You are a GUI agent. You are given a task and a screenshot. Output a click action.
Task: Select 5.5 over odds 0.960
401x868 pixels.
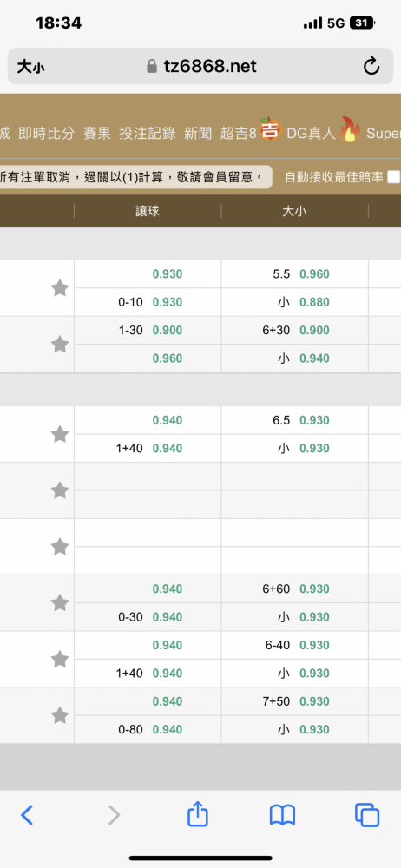(x=314, y=274)
